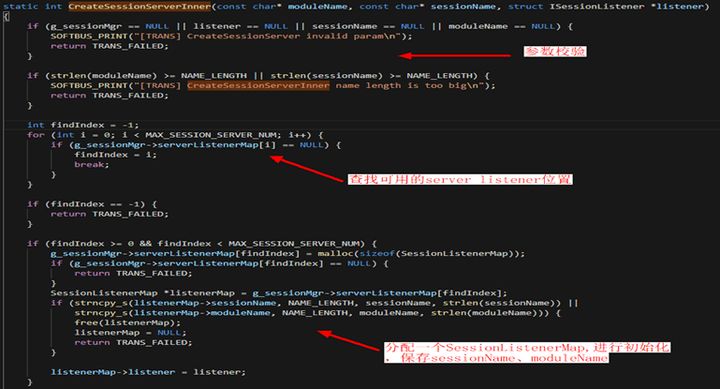The image size is (720, 389).
Task: Click the static keyword starting the declaration
Action: click(x=21, y=6)
